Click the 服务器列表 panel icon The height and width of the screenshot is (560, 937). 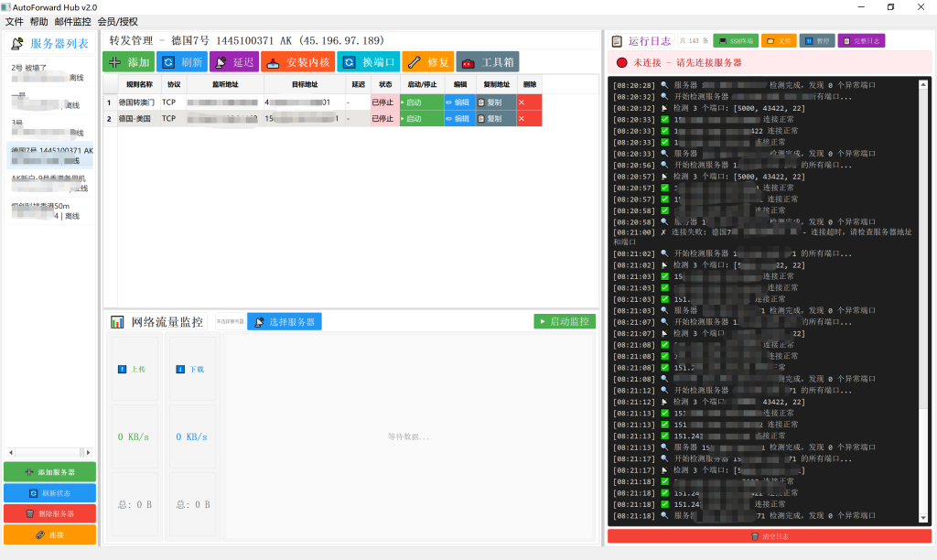(17, 44)
